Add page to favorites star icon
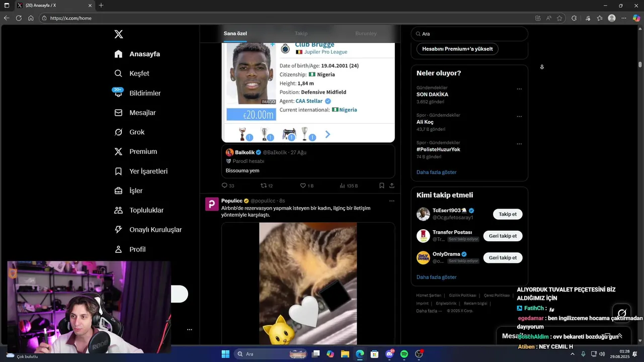The height and width of the screenshot is (362, 644). tap(559, 18)
